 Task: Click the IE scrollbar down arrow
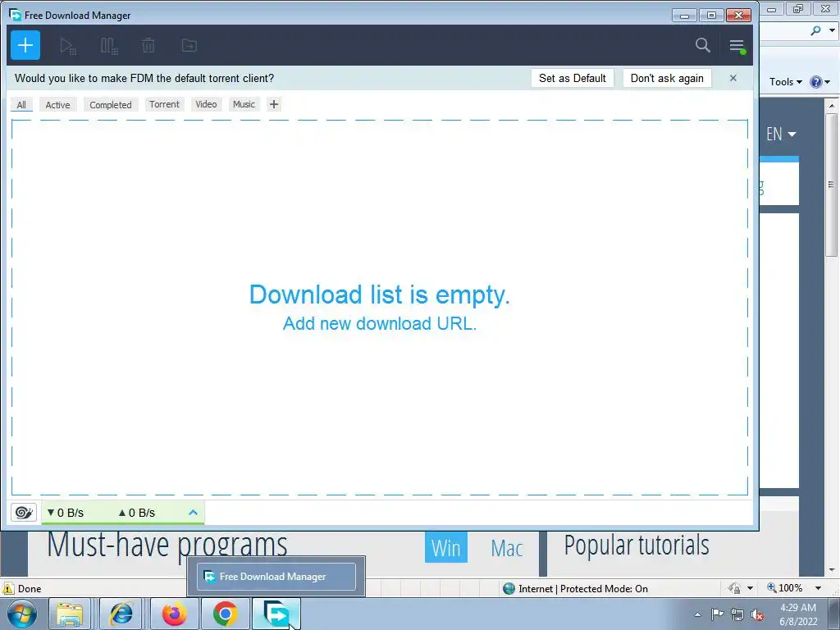pyautogui.click(x=832, y=569)
